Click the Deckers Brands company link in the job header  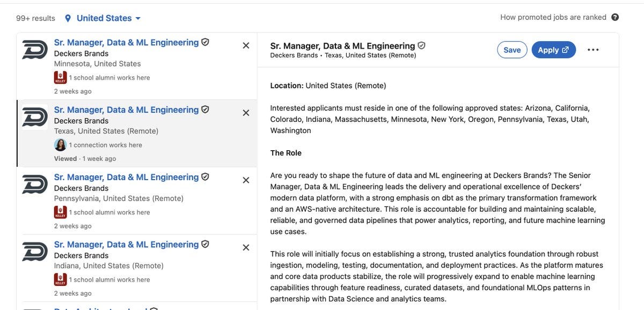click(x=294, y=55)
